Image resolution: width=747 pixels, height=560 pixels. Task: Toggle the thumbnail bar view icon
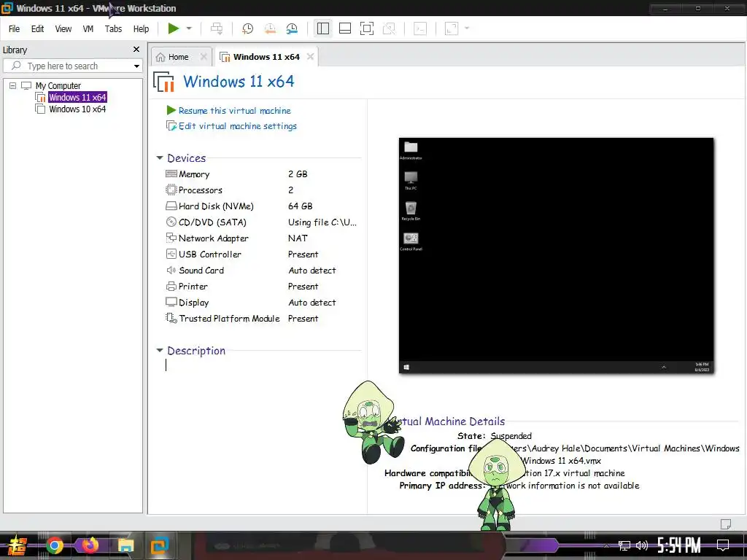pyautogui.click(x=345, y=28)
